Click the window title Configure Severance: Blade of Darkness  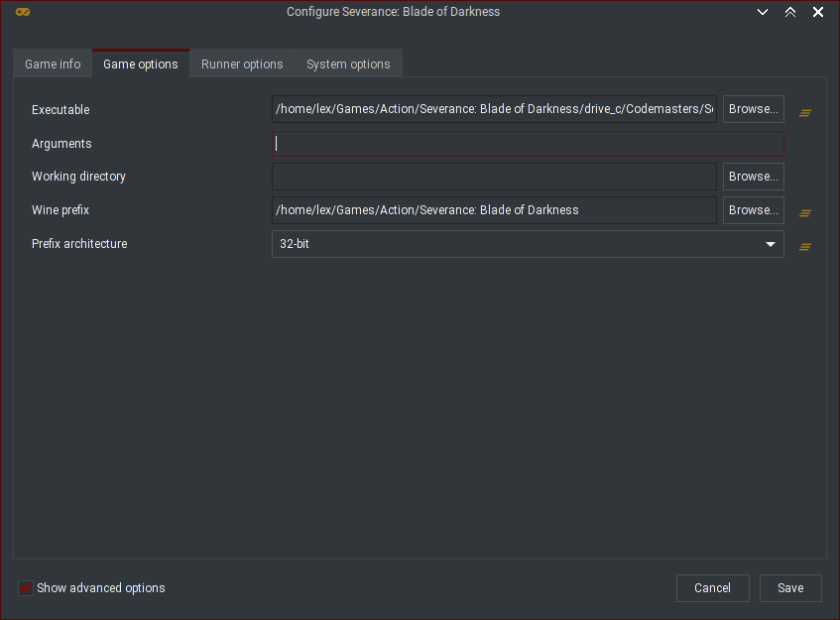393,12
